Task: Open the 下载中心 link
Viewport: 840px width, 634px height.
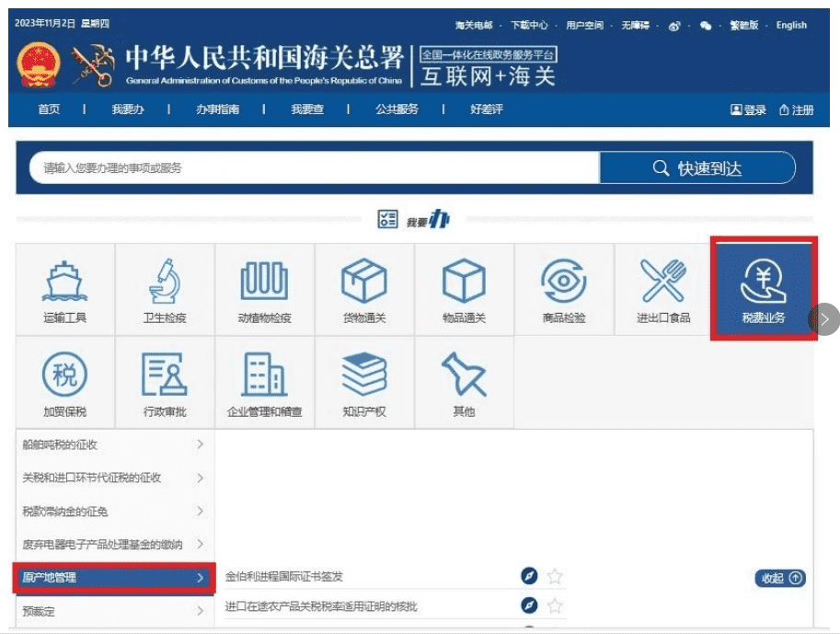Action: point(529,25)
